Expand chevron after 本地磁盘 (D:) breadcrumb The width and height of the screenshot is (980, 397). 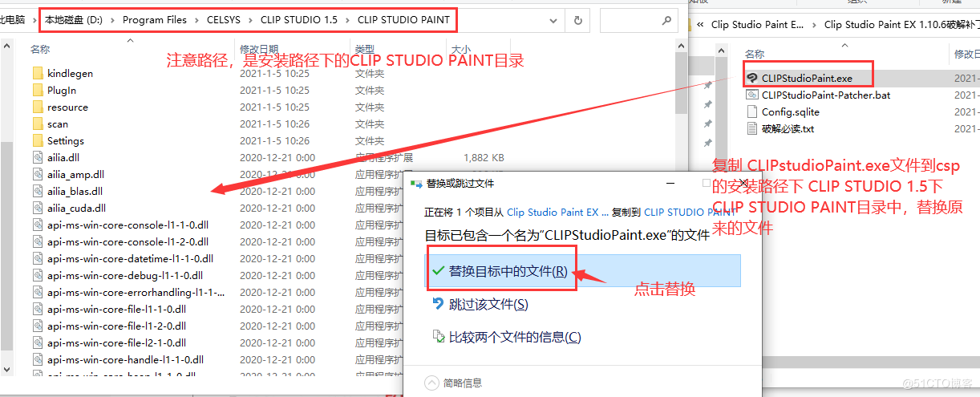coord(112,19)
